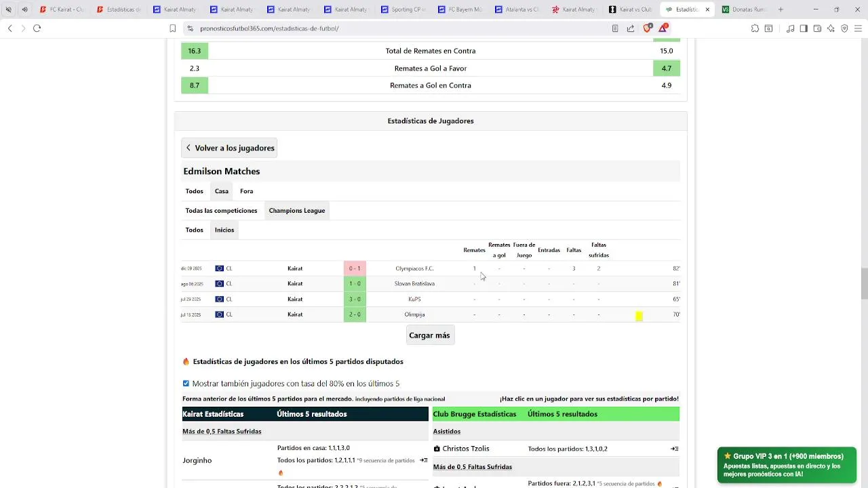The height and width of the screenshot is (488, 868).
Task: Switch to FC Kairat browser tab
Action: point(62,9)
